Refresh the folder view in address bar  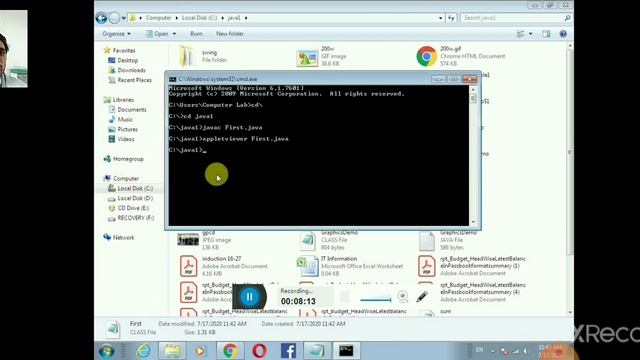451,18
